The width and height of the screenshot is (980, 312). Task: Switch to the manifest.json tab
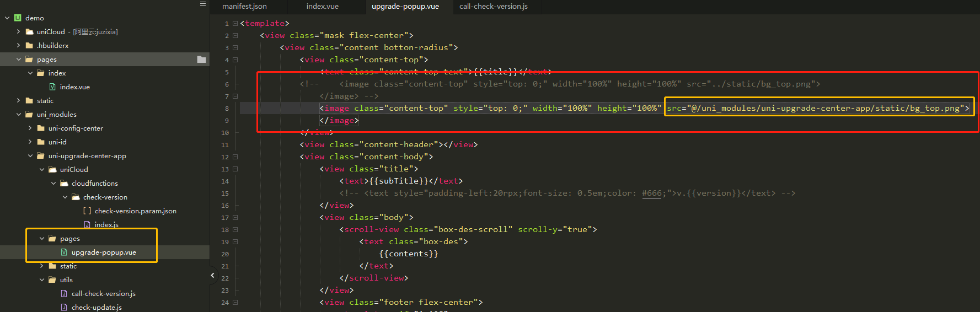click(x=244, y=7)
